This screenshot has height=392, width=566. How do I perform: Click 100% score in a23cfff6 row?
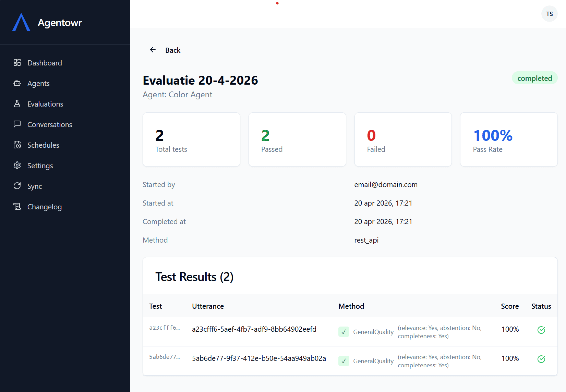point(510,329)
